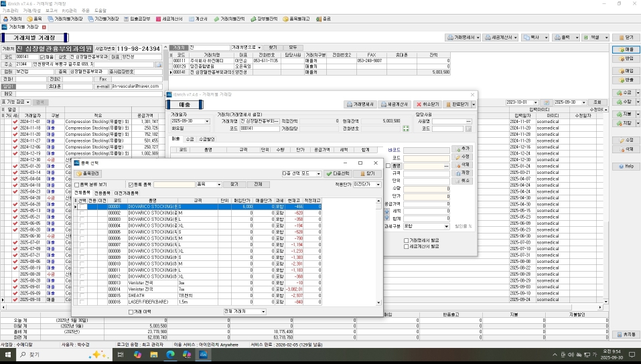Toggle the 거래명세서 발급 checkbox

406,240
